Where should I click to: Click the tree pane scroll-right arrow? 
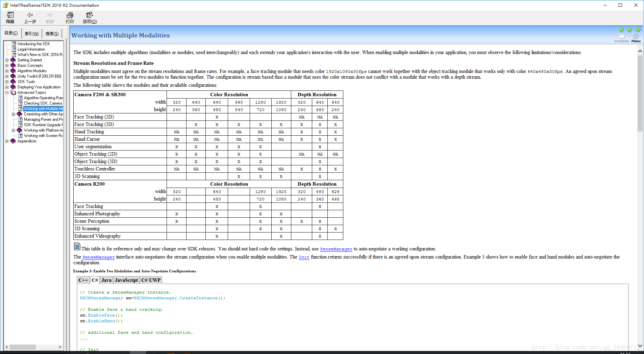coord(60,347)
